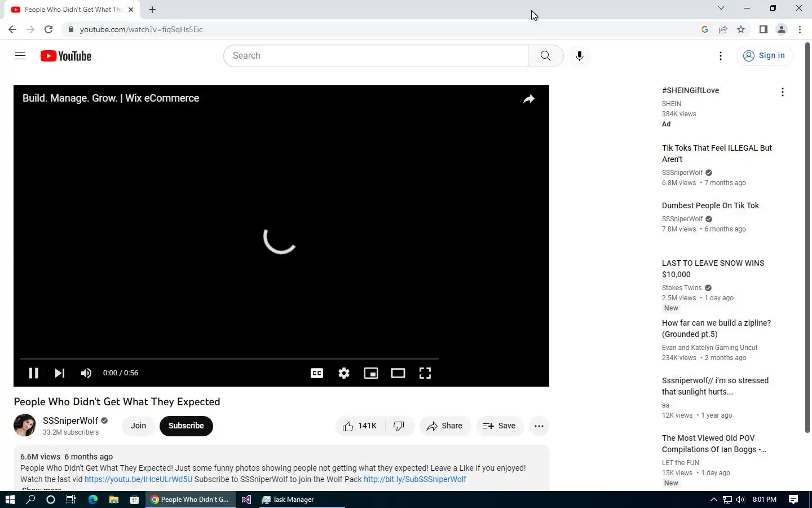Seek using the video progress bar
The image size is (812, 508).
[x=229, y=358]
